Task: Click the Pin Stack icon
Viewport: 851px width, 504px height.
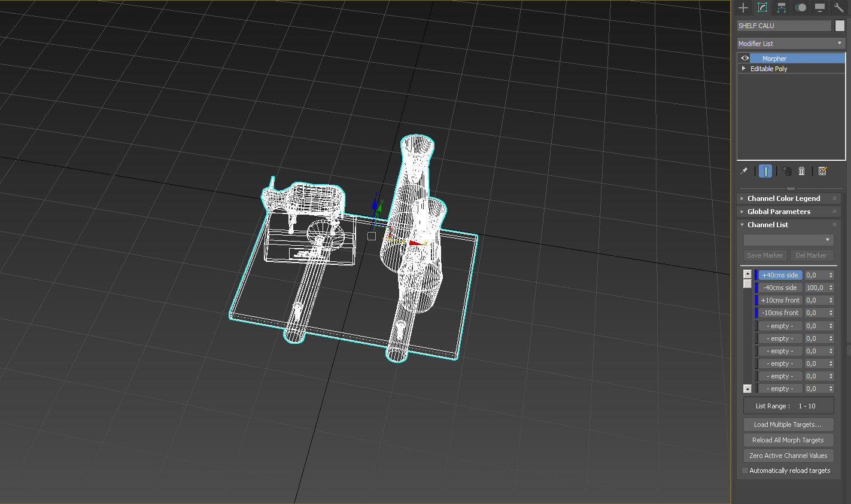Action: (x=744, y=171)
